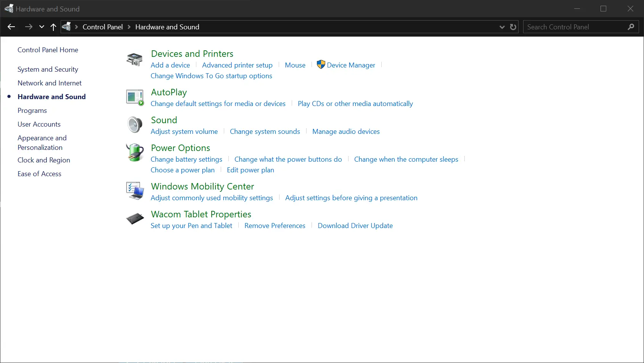This screenshot has width=644, height=363.
Task: Click the Control Panel icon in address bar
Action: pyautogui.click(x=66, y=27)
